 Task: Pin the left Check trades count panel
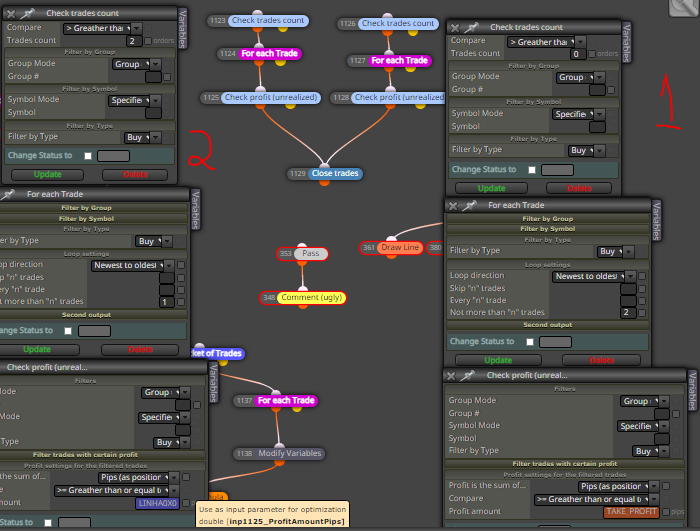27,13
